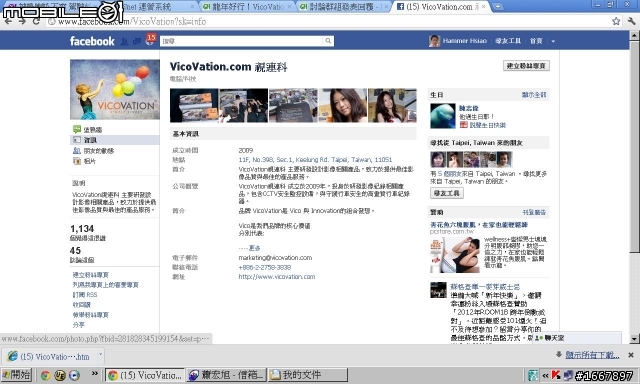Click the Facebook logo in header

[x=92, y=41]
